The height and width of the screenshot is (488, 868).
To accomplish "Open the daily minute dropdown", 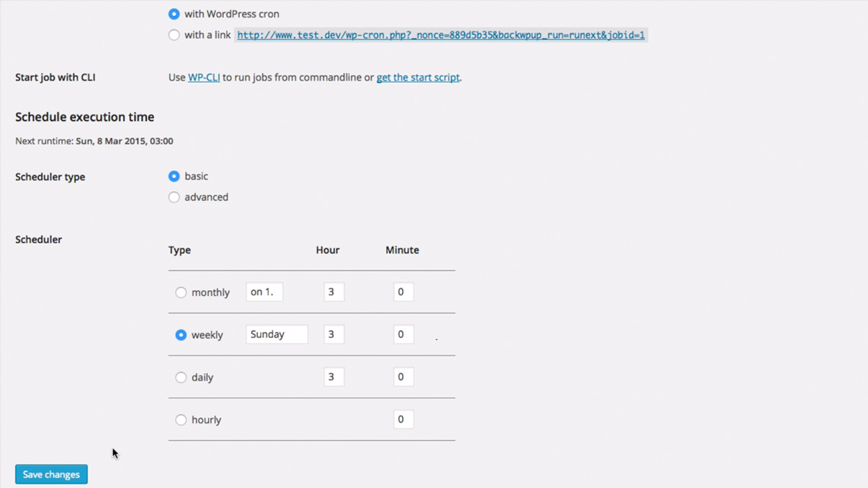I will tap(404, 377).
